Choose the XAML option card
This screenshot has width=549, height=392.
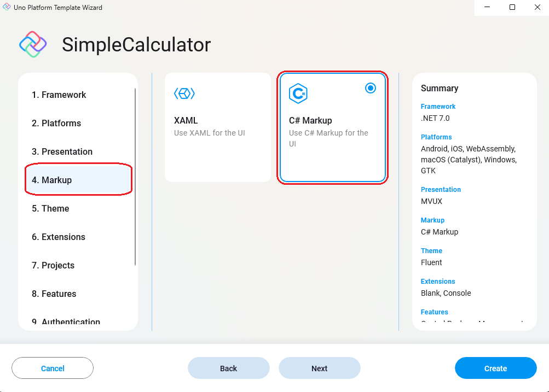pyautogui.click(x=218, y=127)
